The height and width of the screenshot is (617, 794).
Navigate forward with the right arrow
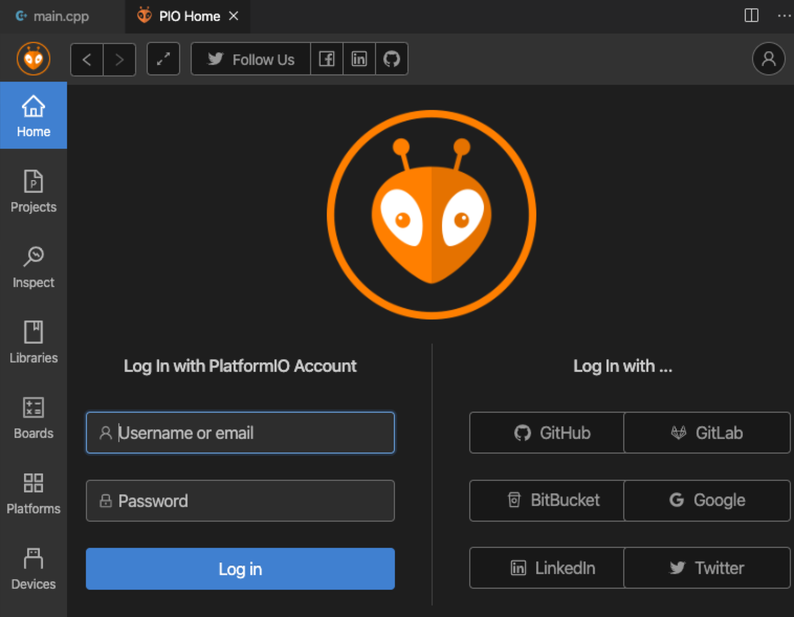click(x=119, y=59)
